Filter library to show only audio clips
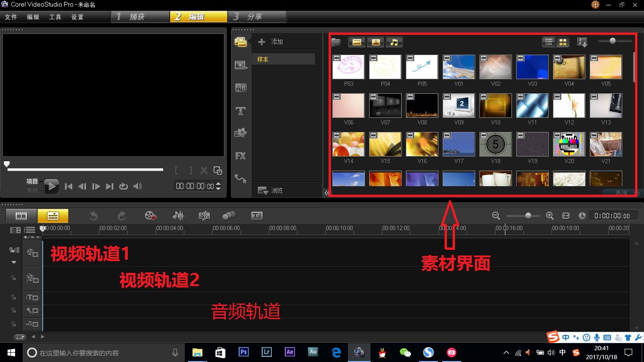Screen dimensions: 644x362 point(394,42)
